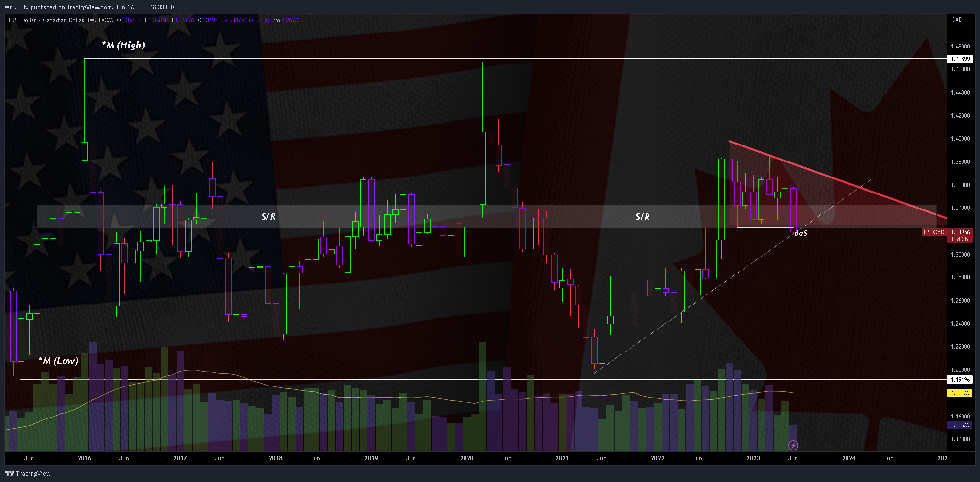Click the 1.40000 tick on the price axis
980x482 pixels.
(961, 139)
